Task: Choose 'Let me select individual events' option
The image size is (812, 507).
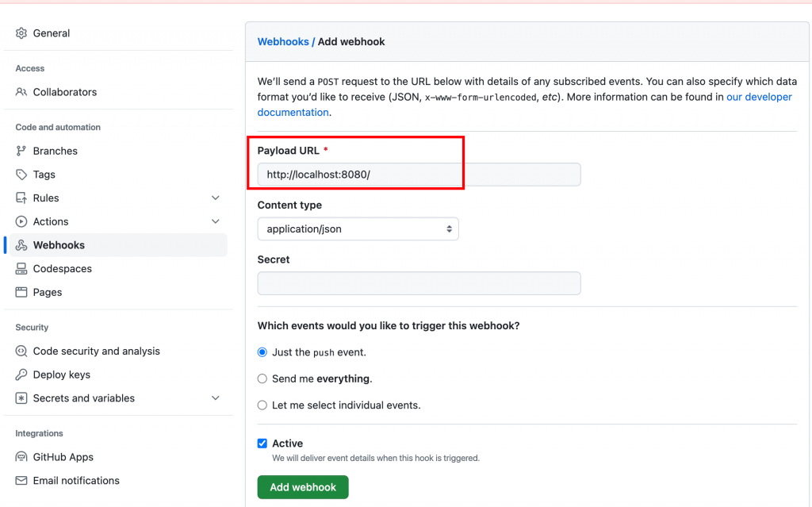Action: pos(262,405)
